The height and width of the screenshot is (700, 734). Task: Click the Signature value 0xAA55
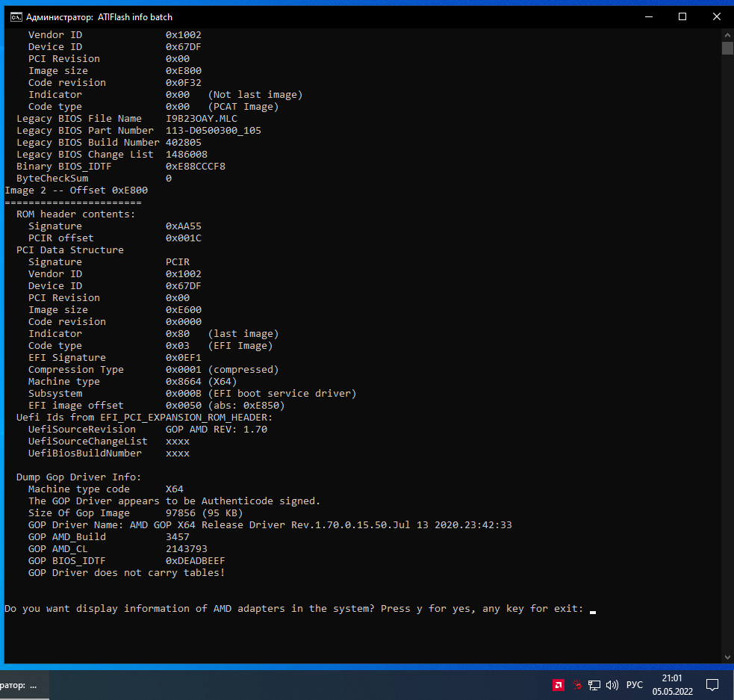184,226
